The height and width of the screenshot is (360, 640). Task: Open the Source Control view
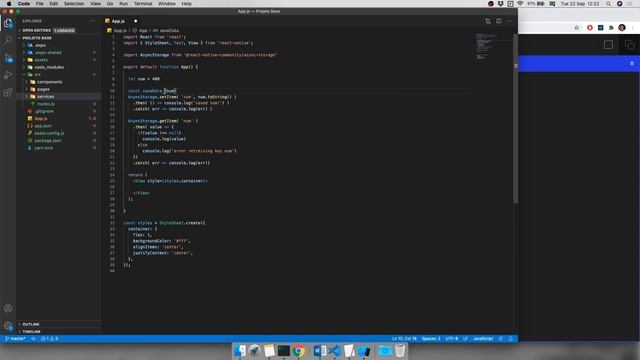pos(8,58)
